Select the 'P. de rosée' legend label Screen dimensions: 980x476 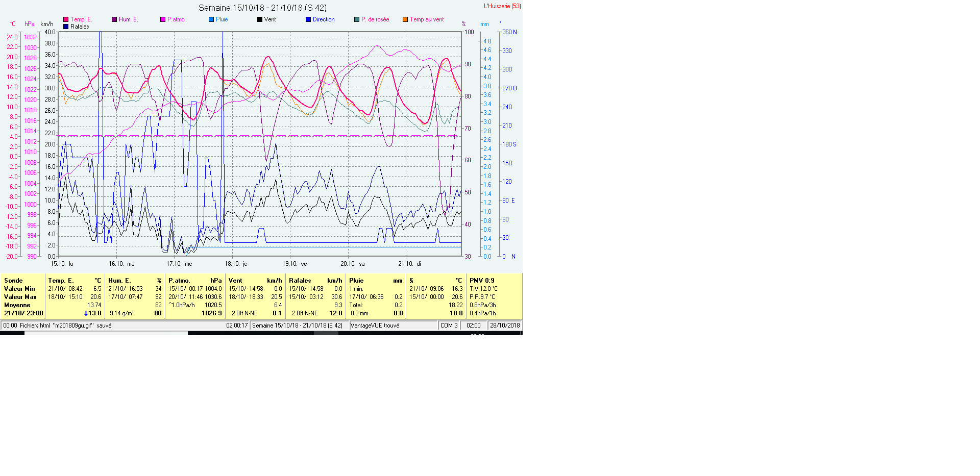[x=375, y=19]
